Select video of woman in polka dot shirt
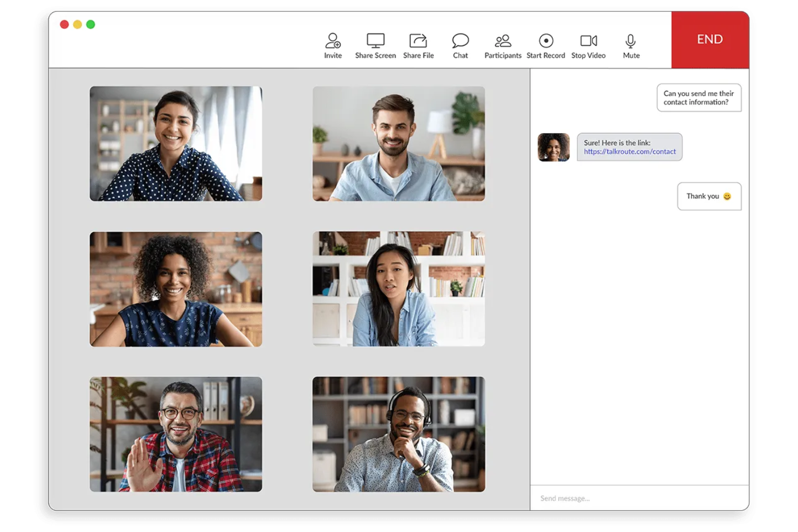Screen dimensions: 798x532 click(176, 143)
